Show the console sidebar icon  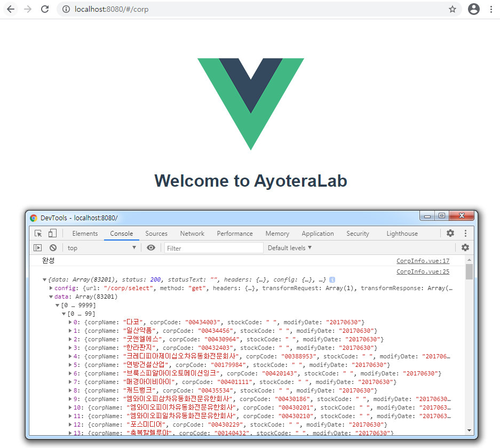click(38, 247)
